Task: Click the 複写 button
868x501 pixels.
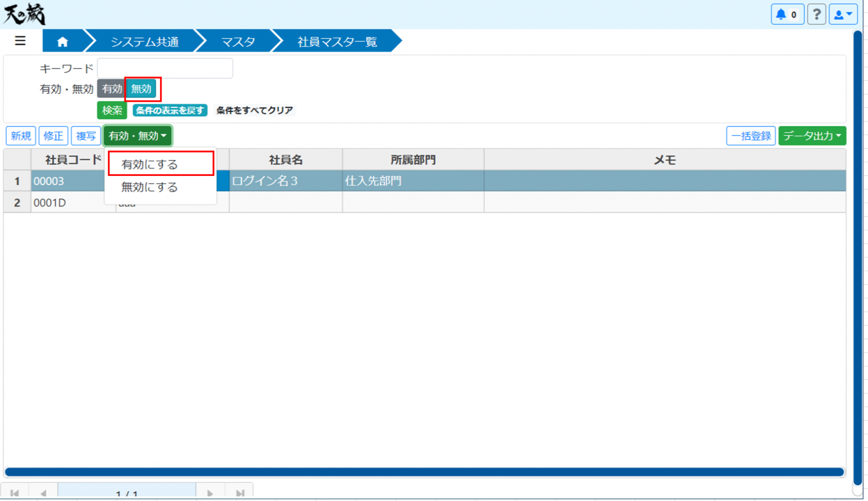Action: tap(86, 136)
